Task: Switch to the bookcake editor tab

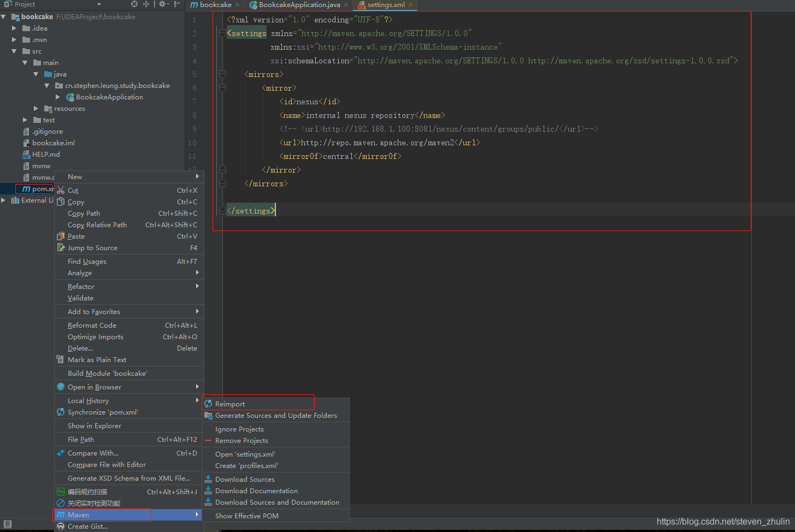Action: pos(215,5)
